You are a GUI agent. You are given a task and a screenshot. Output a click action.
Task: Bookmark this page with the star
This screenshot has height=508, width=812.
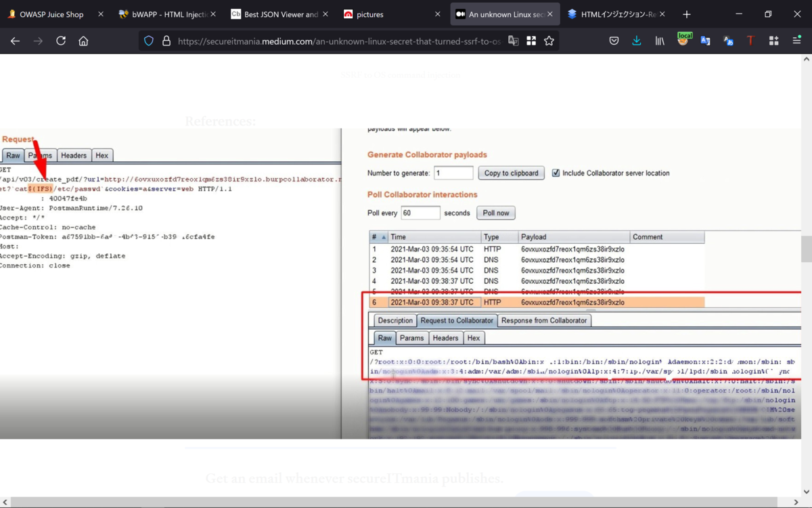[549, 41]
